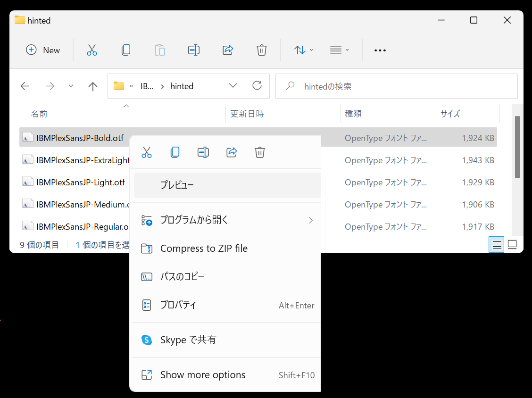
Task: Click the 1,917 KB size cell
Action: (478, 227)
